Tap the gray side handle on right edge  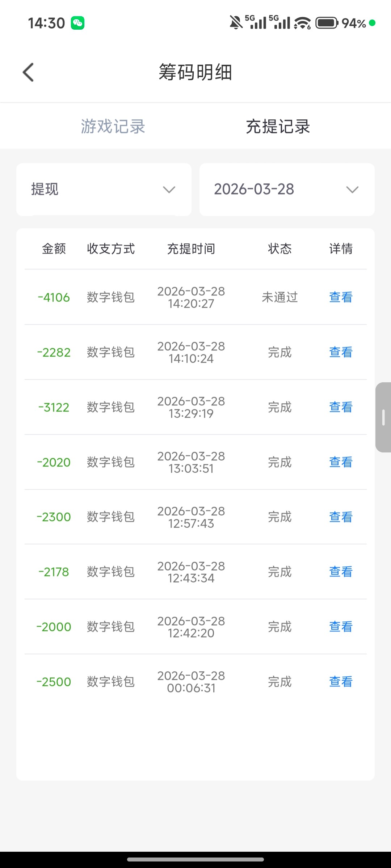click(x=383, y=417)
